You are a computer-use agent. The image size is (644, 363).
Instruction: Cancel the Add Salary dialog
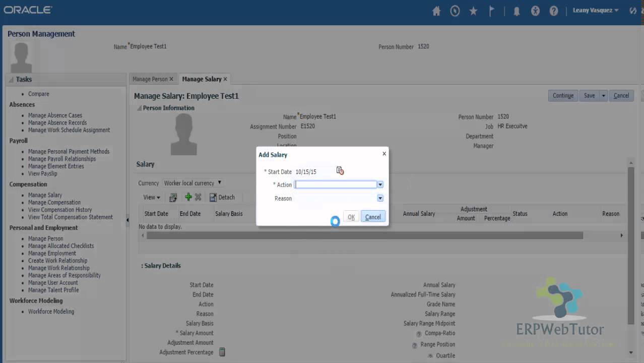373,217
